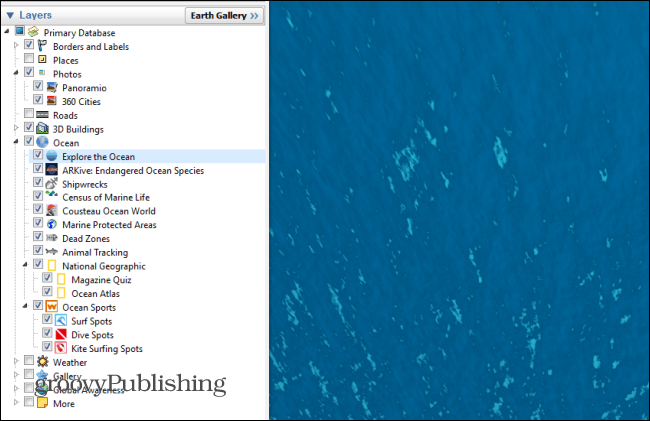The image size is (650, 421).
Task: Click the ARKive layer icon
Action: coord(52,169)
